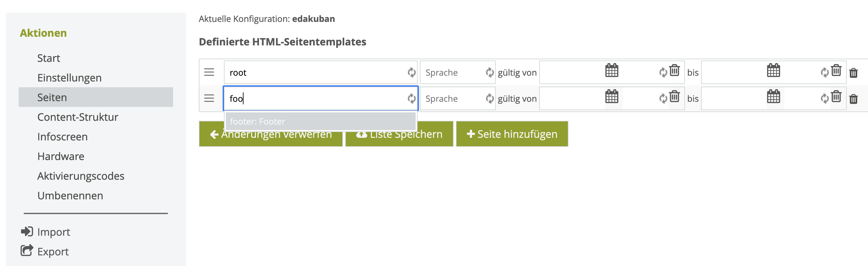
Task: Click the Liste Speichern button
Action: pos(399,134)
